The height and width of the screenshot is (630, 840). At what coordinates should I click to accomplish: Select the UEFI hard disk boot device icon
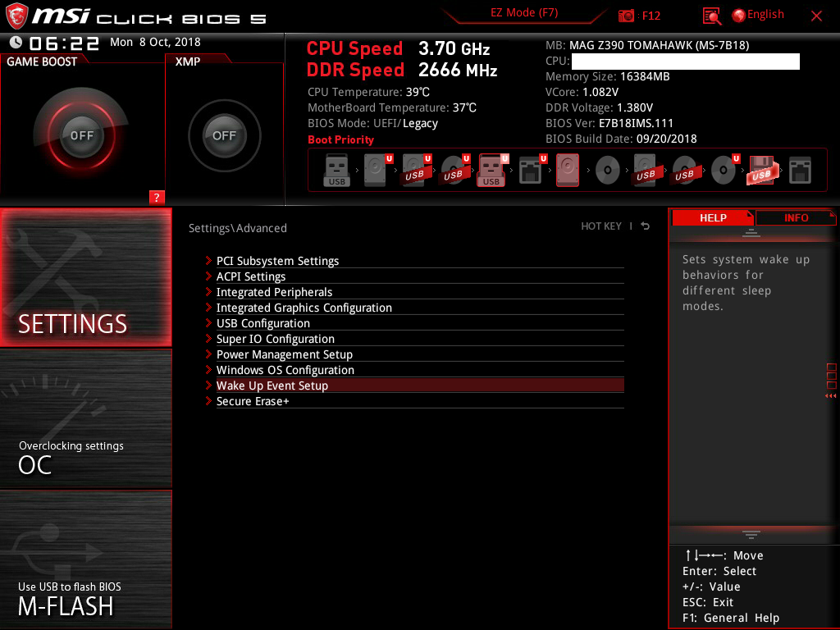(377, 171)
